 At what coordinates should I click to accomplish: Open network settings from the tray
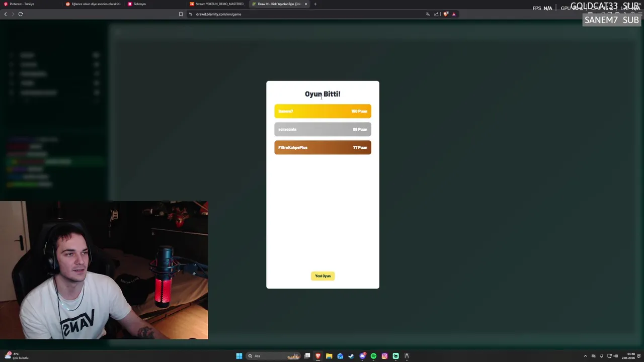click(609, 356)
